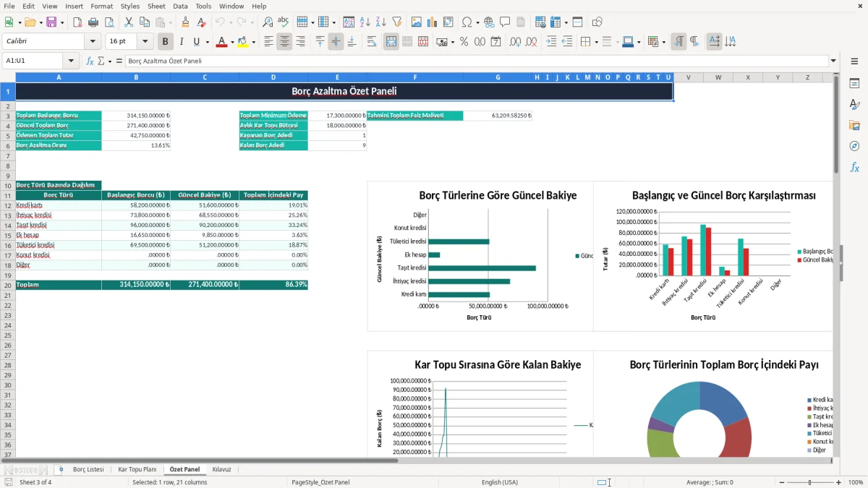Open the File menu
Screen dimensions: 868x488
(9, 6)
